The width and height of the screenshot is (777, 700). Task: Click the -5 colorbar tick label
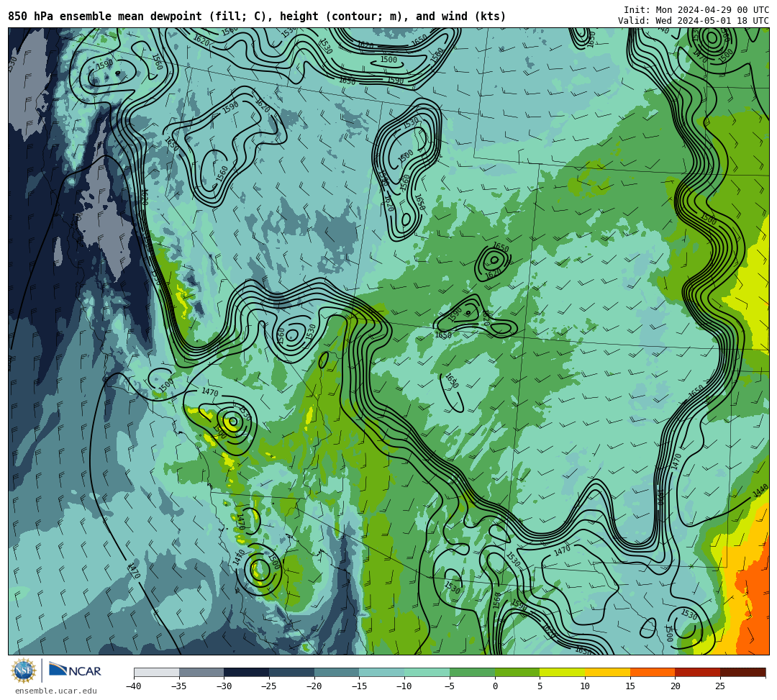(450, 686)
